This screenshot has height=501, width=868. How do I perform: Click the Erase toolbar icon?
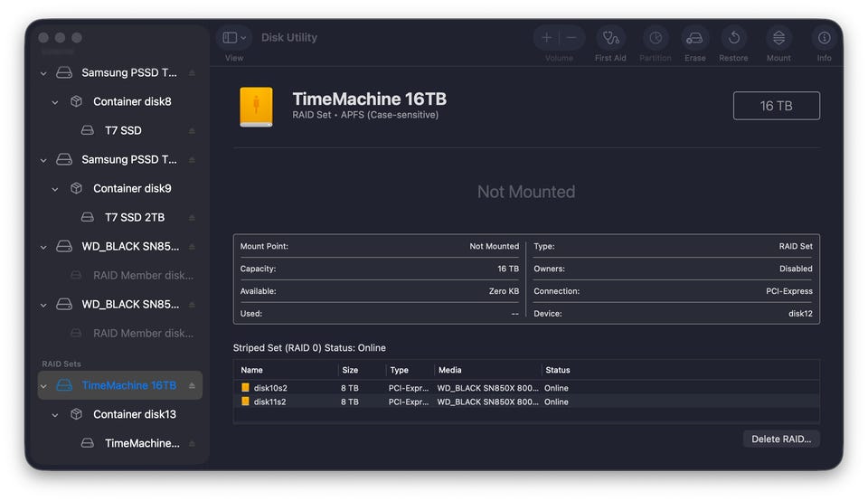(694, 38)
